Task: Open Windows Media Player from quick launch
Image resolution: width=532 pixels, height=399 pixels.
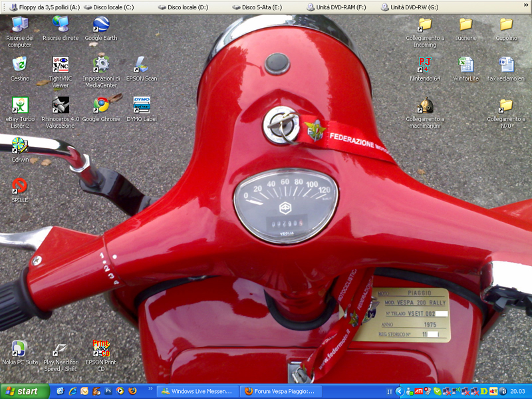Action: click(120, 391)
